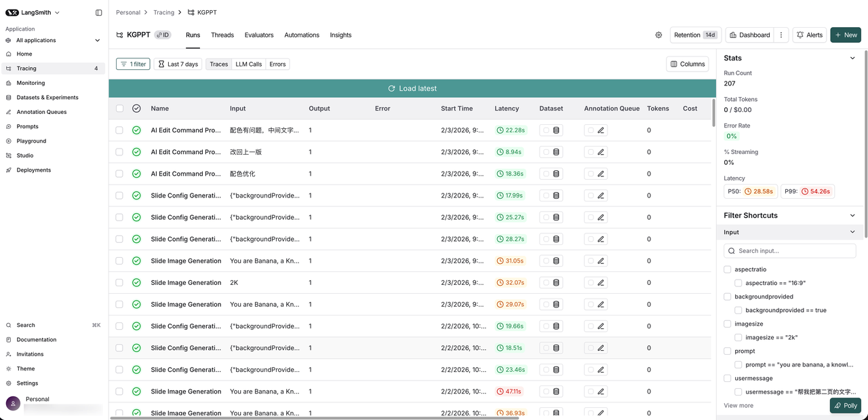The width and height of the screenshot is (868, 420).
Task: Click Load latest banner
Action: (412, 88)
